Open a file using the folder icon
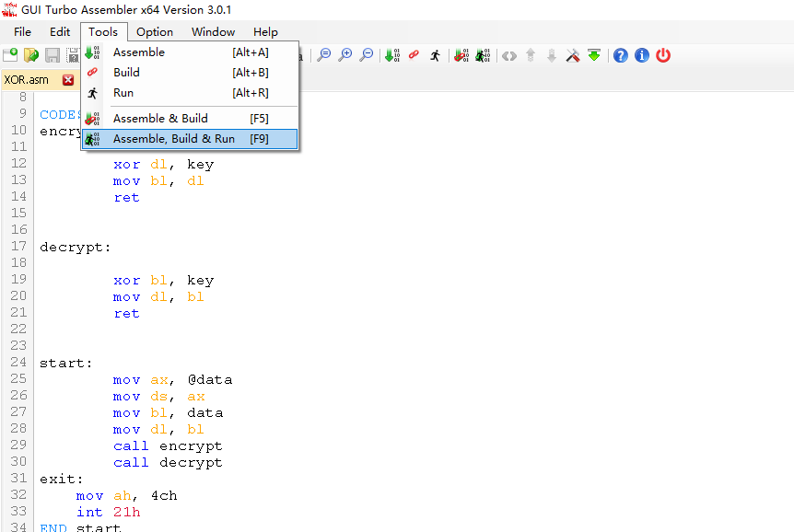This screenshot has height=532, width=794. [31, 55]
